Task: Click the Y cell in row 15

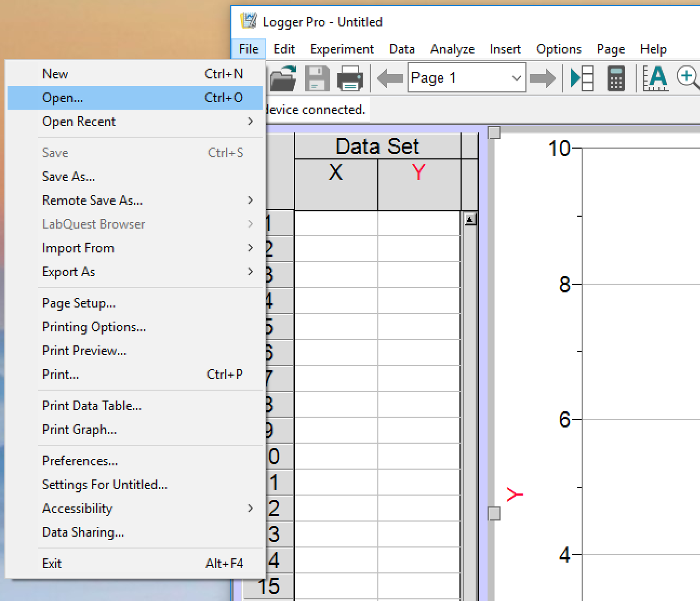Action: pyautogui.click(x=419, y=586)
